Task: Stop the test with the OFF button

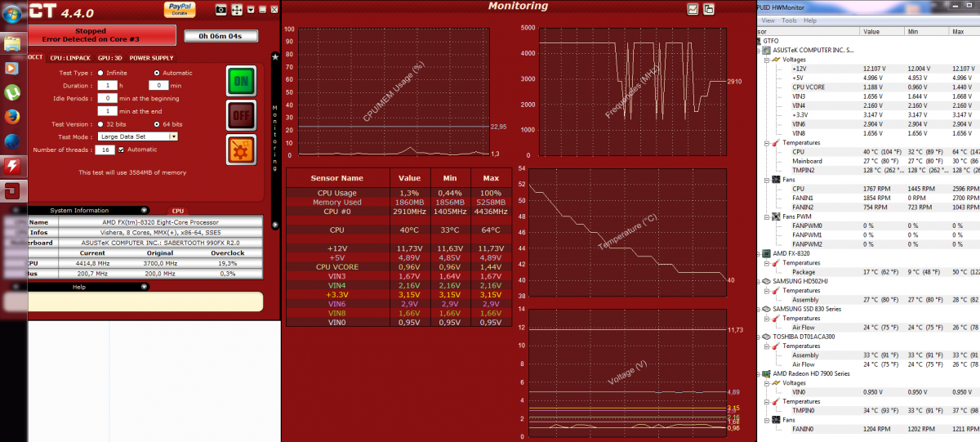Action: [241, 115]
